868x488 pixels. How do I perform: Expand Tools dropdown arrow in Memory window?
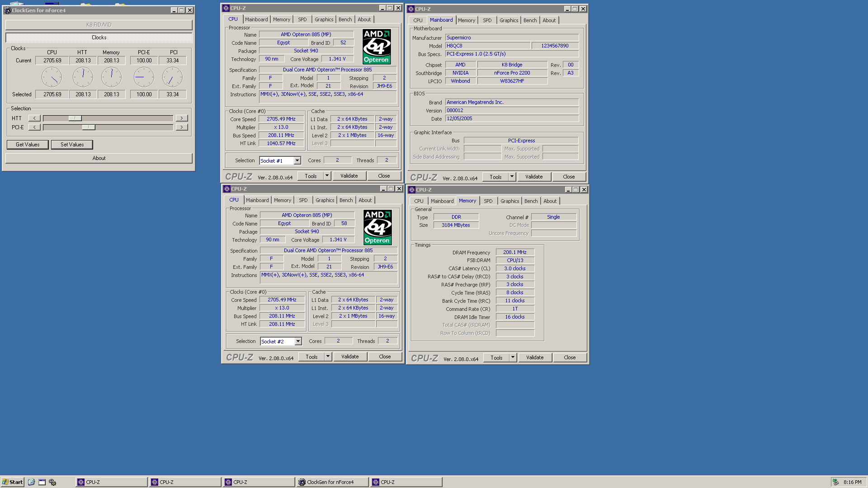click(513, 357)
